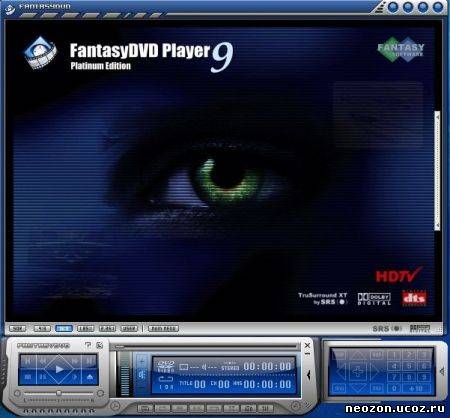Image resolution: width=450 pixels, height=418 pixels.
Task: Click the vertical scrollbar on video's right edge
Action: coord(437,171)
